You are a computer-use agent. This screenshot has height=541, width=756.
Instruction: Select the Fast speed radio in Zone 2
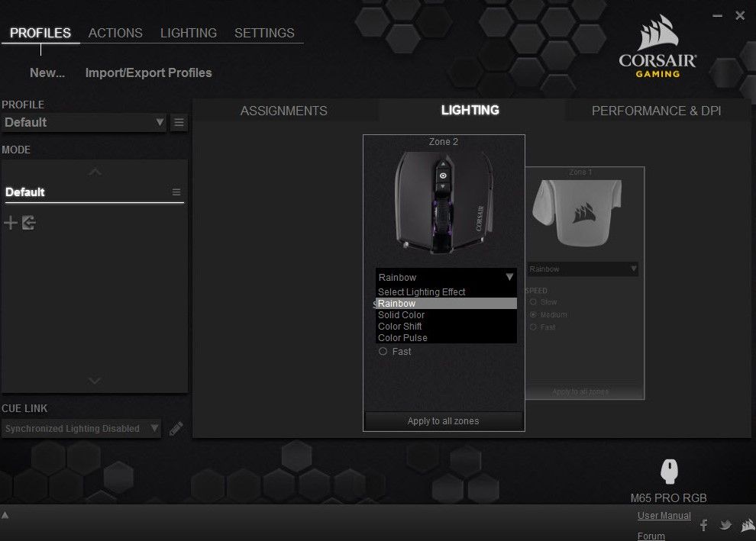383,352
